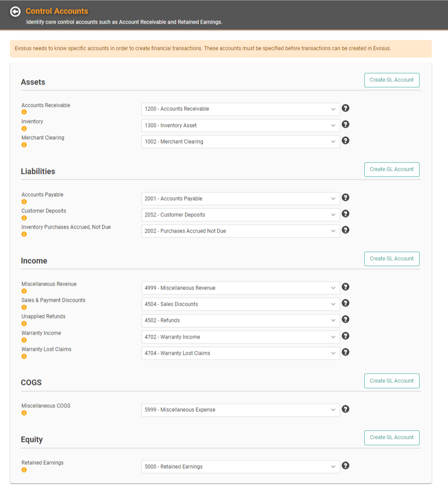Click Create GL Account in Liabilities section
Screen dimensions: 448x502
coord(392,170)
